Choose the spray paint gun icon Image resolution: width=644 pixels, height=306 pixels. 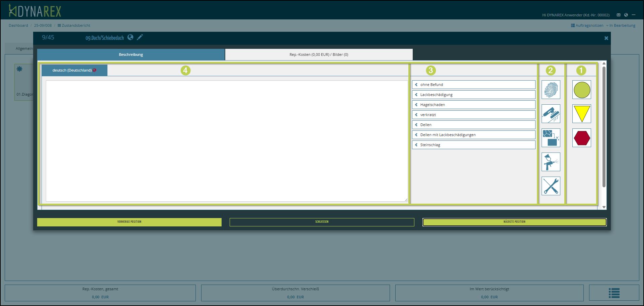coord(551,162)
